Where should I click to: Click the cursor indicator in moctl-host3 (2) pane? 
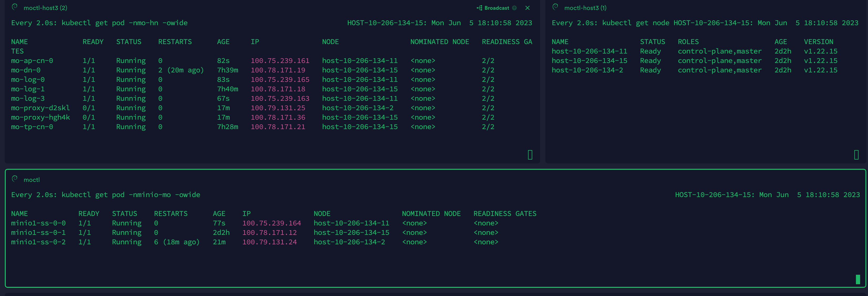530,155
